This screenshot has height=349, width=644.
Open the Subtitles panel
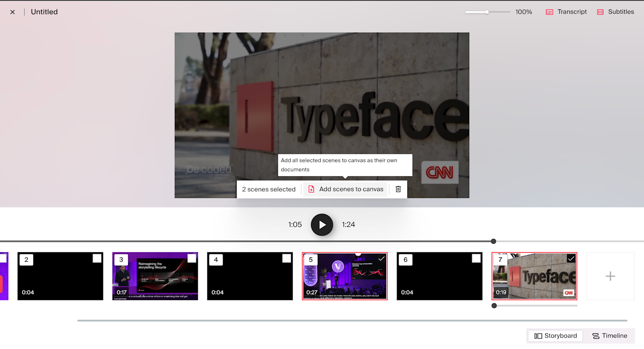point(615,12)
